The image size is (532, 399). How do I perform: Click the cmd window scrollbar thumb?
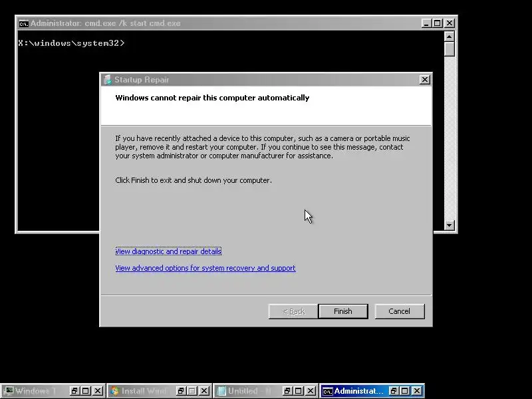click(x=450, y=49)
